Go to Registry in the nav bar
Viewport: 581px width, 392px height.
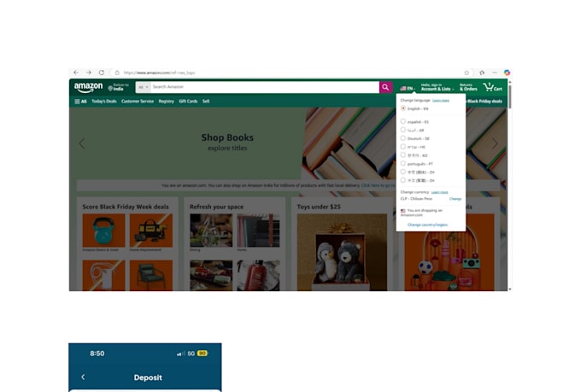pos(167,101)
